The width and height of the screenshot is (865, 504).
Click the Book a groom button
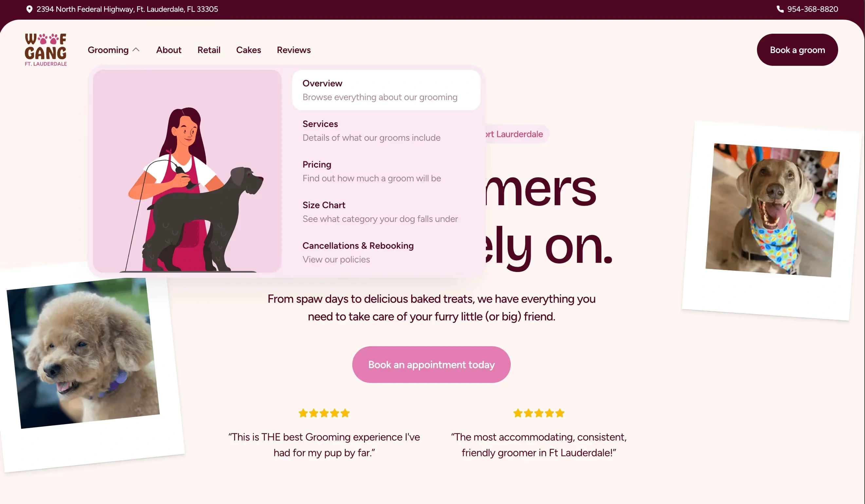click(x=797, y=50)
